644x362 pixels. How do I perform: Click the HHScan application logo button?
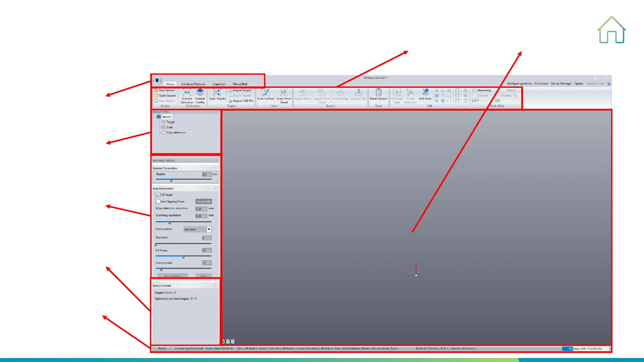157,80
